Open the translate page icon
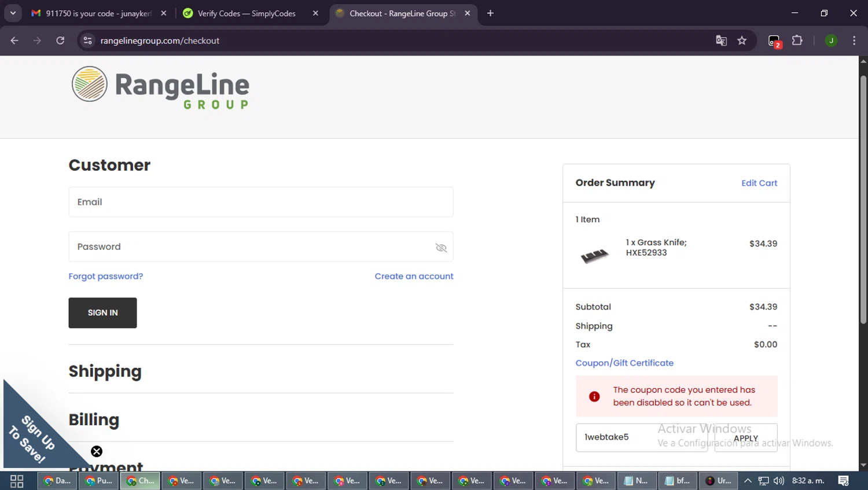Image resolution: width=868 pixels, height=490 pixels. click(x=721, y=40)
